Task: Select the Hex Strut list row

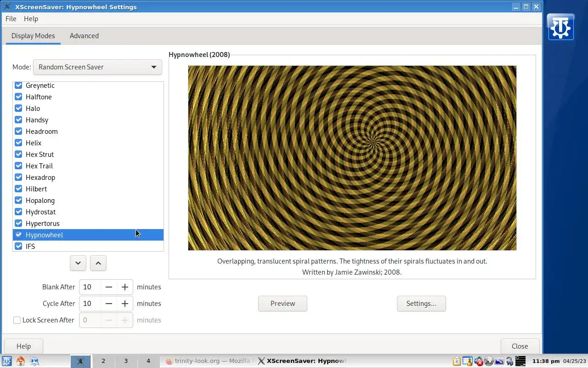Action: (x=88, y=155)
